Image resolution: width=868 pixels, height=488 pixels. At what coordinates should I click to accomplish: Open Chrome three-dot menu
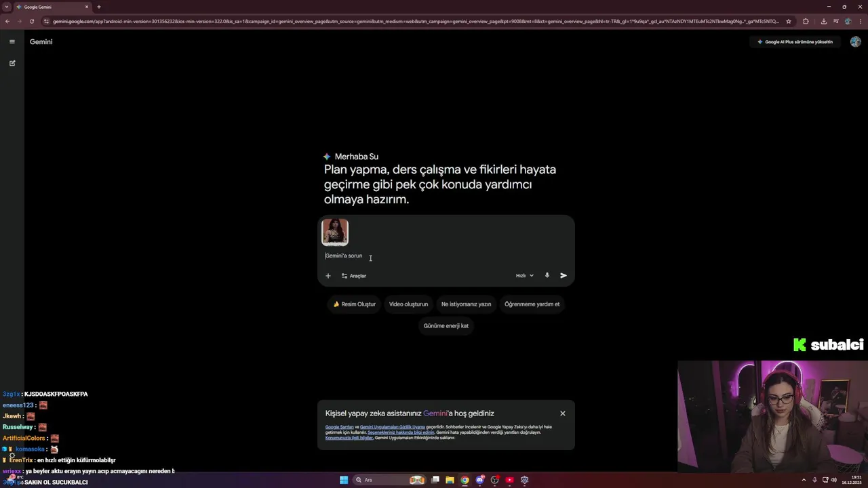[860, 21]
